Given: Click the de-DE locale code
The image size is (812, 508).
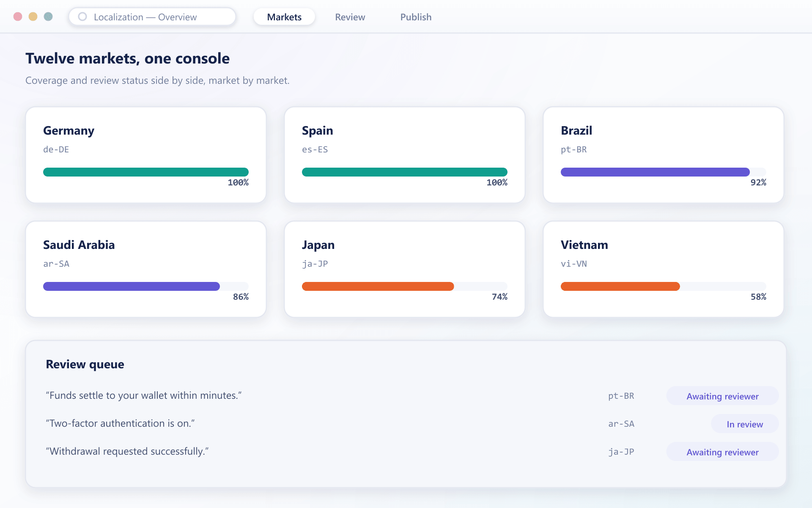Looking at the screenshot, I should [56, 149].
